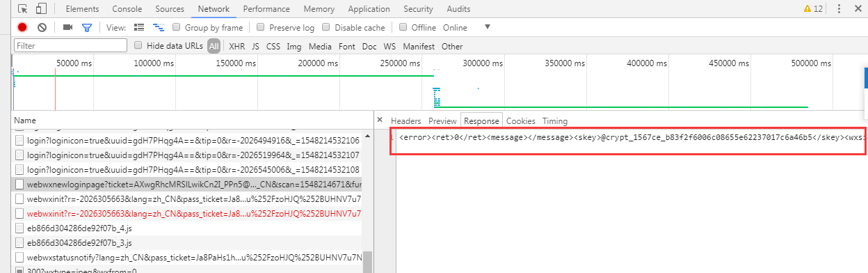
Task: Select the login request ending 1548214532106
Action: [186, 140]
